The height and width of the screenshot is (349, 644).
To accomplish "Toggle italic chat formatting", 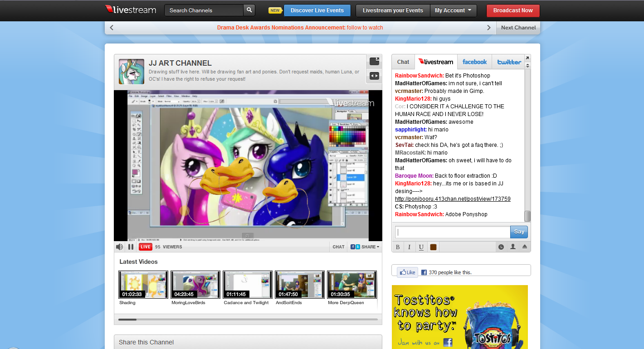I will (409, 247).
